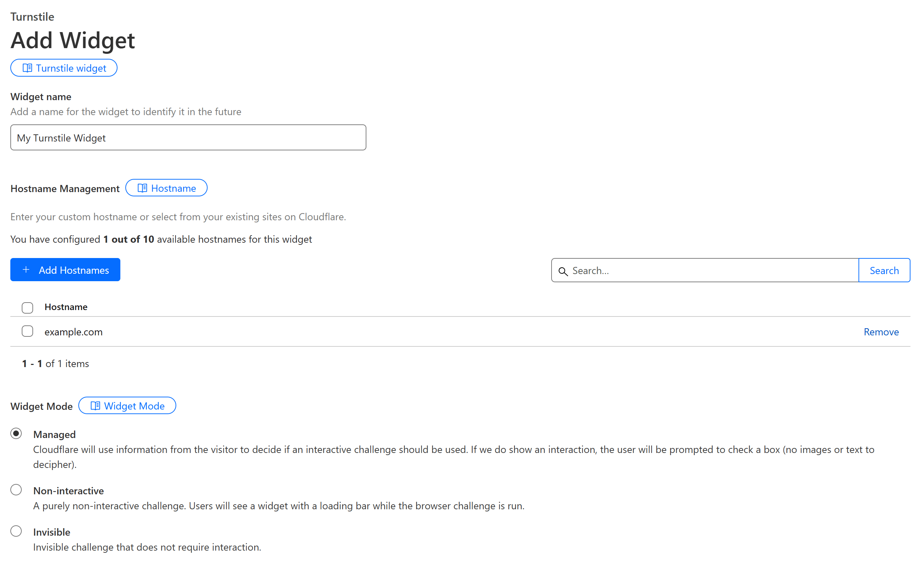Viewport: 924px width, 567px height.
Task: Click the Turnstile breadcrumb label
Action: pos(32,16)
